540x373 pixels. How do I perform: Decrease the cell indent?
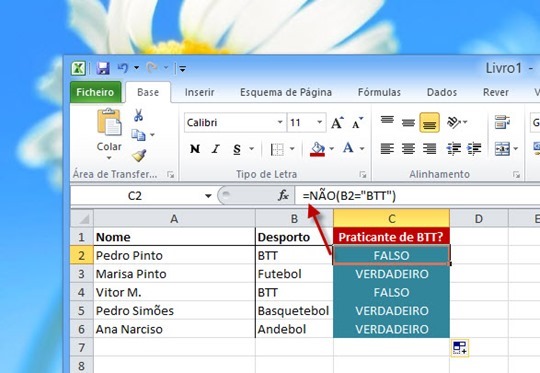coord(454,149)
